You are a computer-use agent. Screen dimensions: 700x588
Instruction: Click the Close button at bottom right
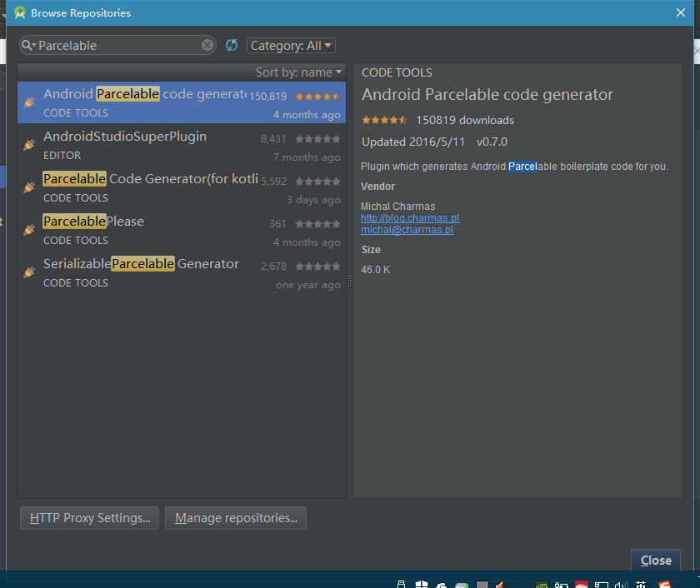tap(655, 561)
